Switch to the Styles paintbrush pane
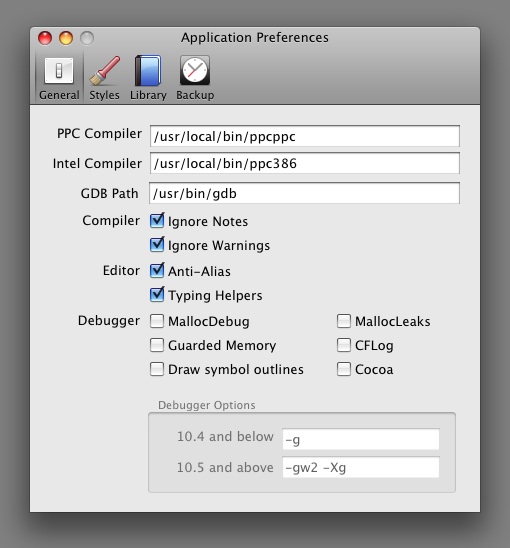The width and height of the screenshot is (510, 548). (x=104, y=78)
